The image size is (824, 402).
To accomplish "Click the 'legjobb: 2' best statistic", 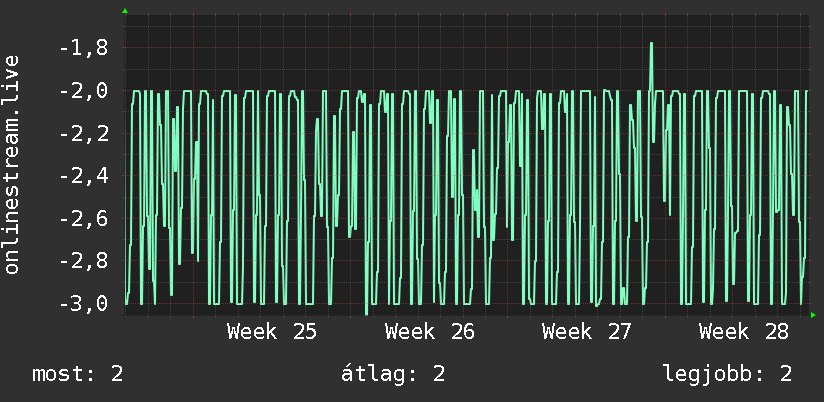I will pos(727,375).
